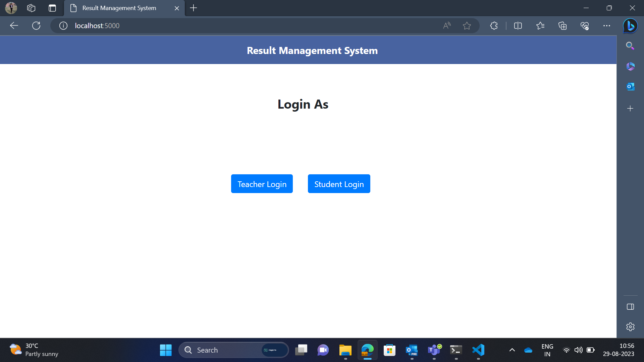The width and height of the screenshot is (644, 362).
Task: Expand hidden system tray icons chevron
Action: point(512,350)
